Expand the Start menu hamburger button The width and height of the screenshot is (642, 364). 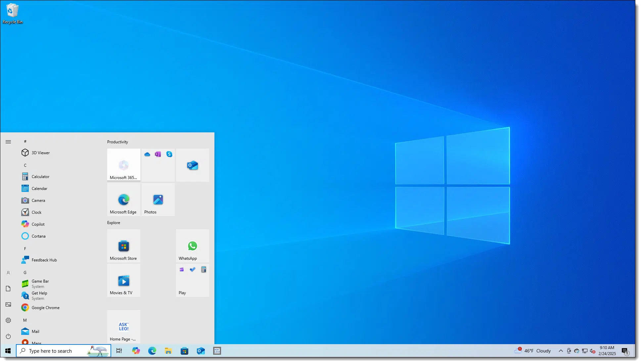point(8,142)
